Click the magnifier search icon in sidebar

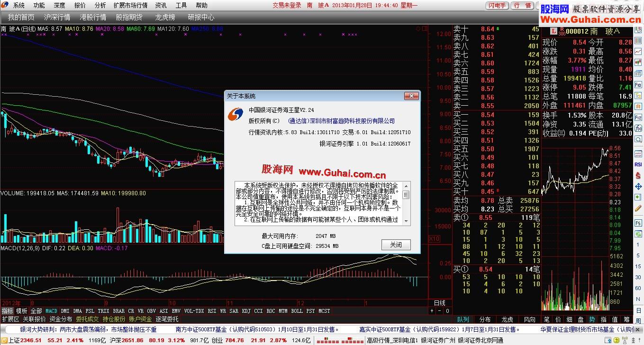(x=638, y=139)
